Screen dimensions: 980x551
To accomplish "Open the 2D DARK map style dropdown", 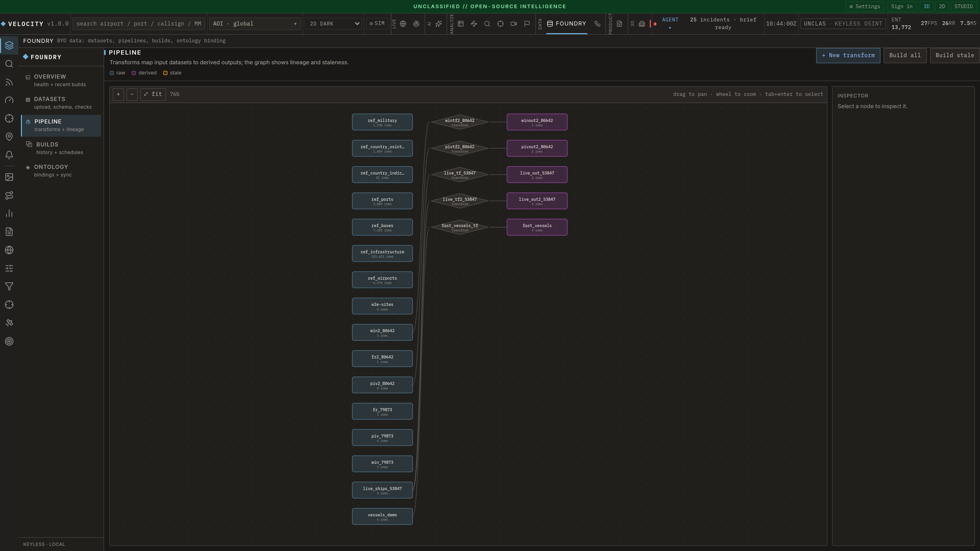I will tap(333, 23).
